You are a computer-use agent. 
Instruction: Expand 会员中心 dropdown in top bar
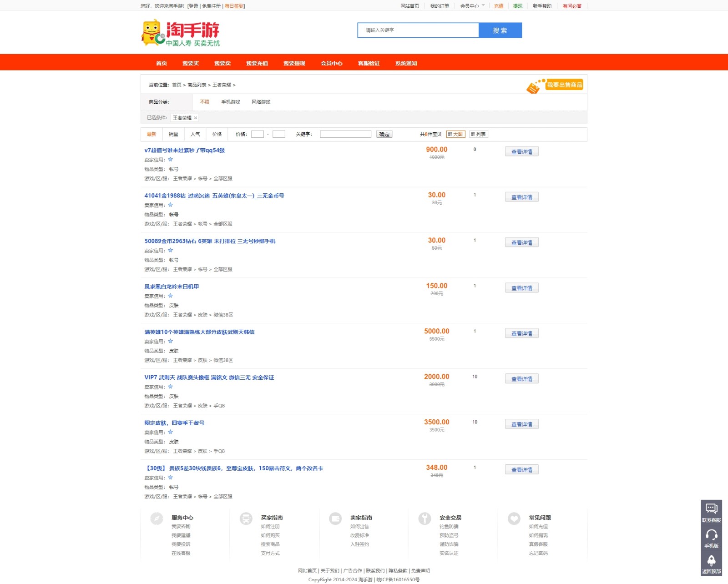[472, 6]
